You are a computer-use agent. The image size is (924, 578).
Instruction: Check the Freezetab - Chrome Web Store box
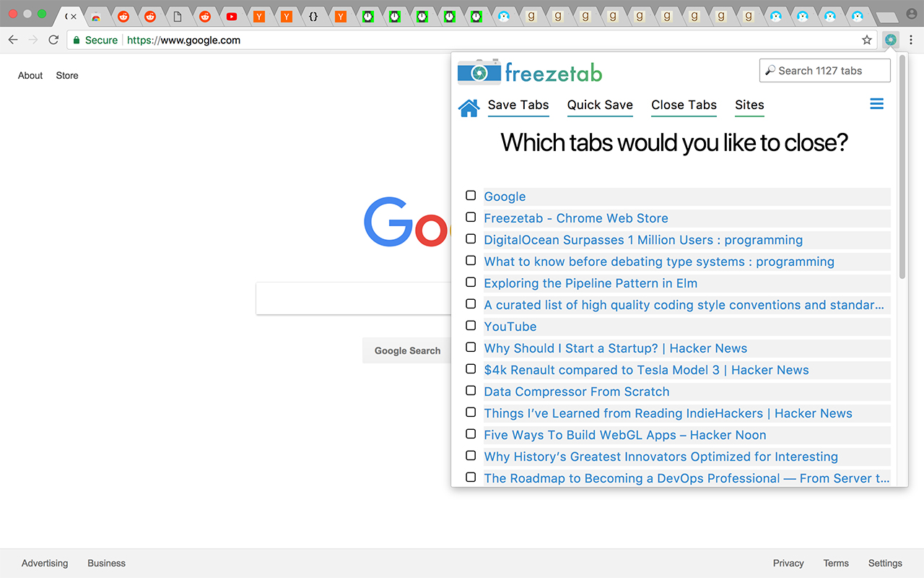coord(471,217)
